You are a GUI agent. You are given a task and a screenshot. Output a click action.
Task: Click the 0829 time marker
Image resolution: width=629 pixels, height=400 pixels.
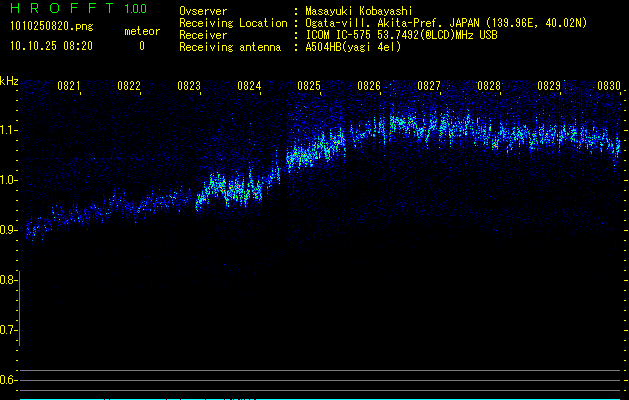pyautogui.click(x=549, y=86)
